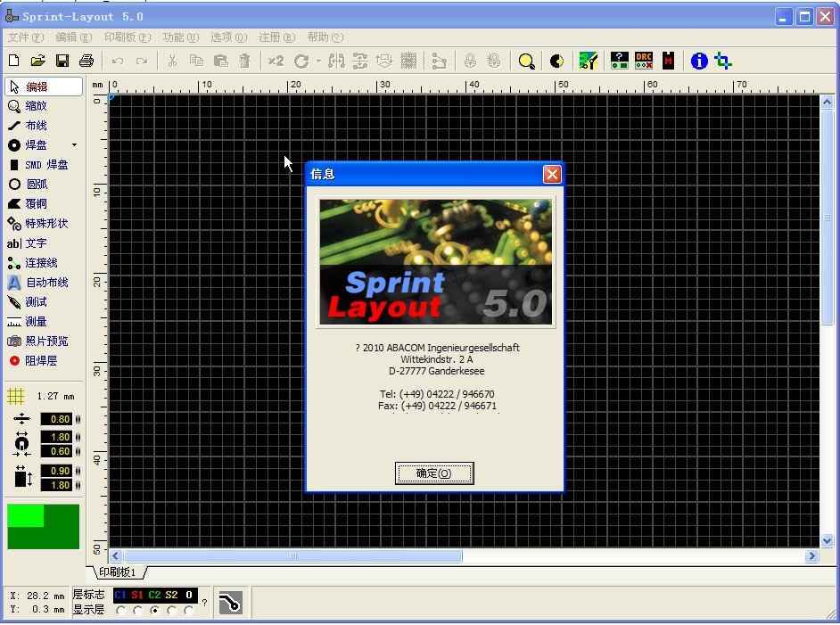The width and height of the screenshot is (840, 625).
Task: Open the 编辑 menu in the menu bar
Action: pyautogui.click(x=74, y=37)
